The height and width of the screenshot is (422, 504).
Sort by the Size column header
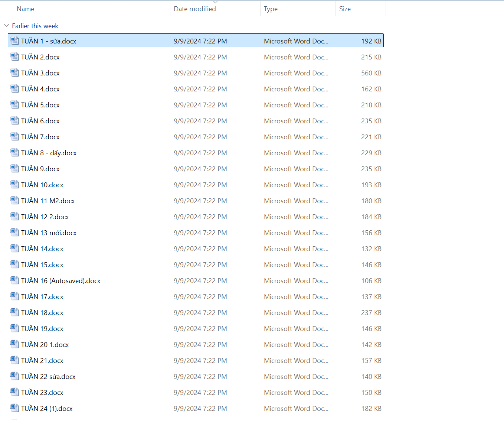tap(345, 9)
